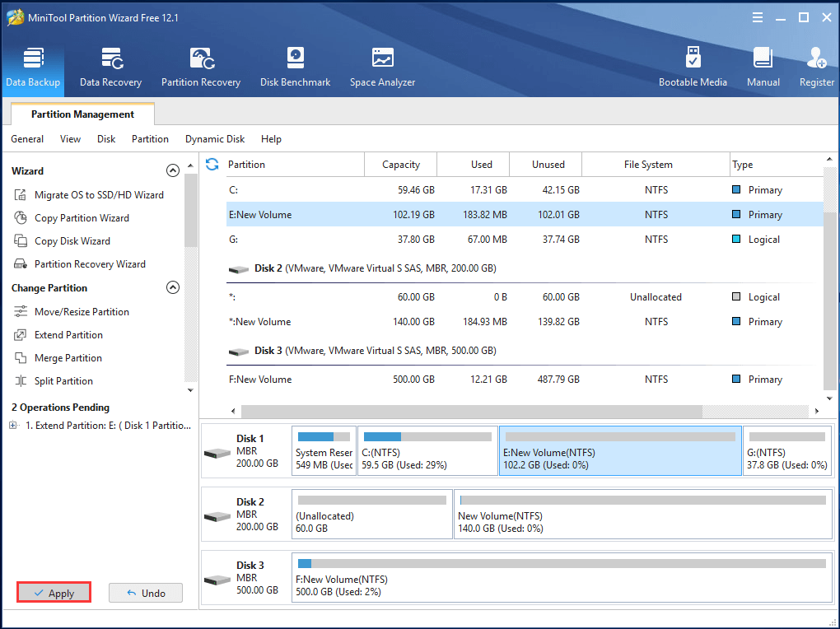The width and height of the screenshot is (840, 629).
Task: Open the Partition menu
Action: [x=150, y=139]
